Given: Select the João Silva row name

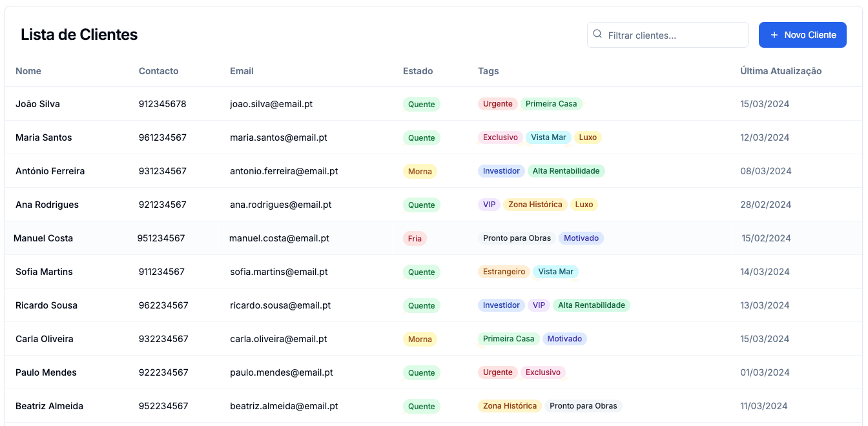Looking at the screenshot, I should [37, 104].
